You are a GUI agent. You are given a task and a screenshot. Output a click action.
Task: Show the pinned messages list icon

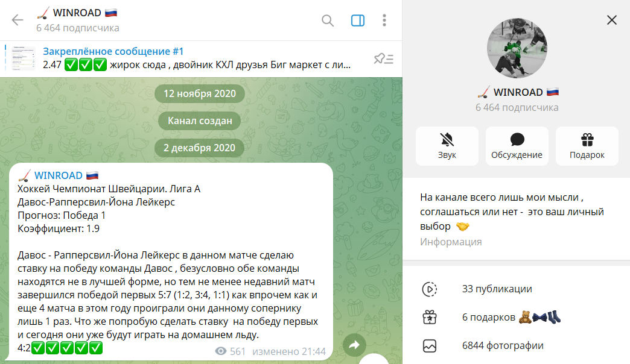pos(383,58)
